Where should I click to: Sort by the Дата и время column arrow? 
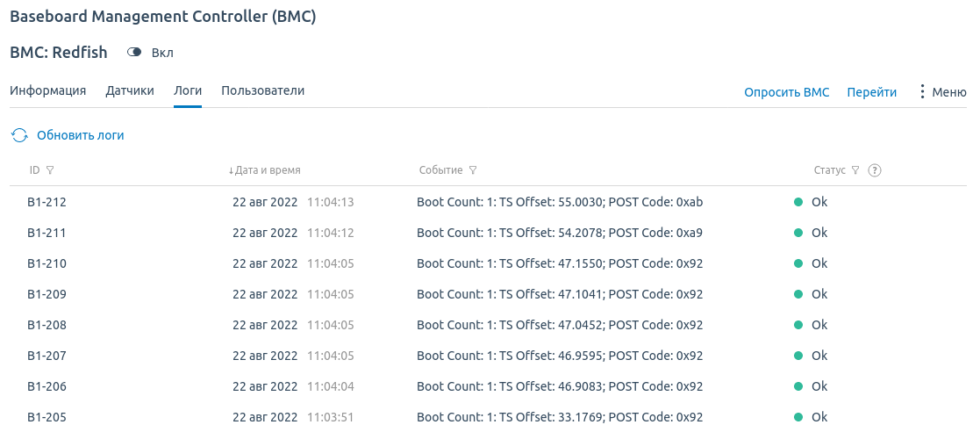231,170
